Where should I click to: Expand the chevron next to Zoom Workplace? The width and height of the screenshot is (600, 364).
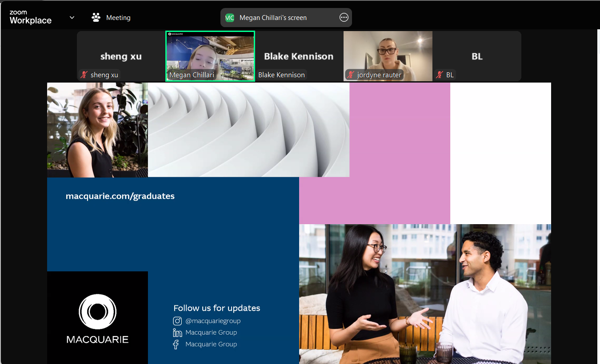[x=72, y=17]
